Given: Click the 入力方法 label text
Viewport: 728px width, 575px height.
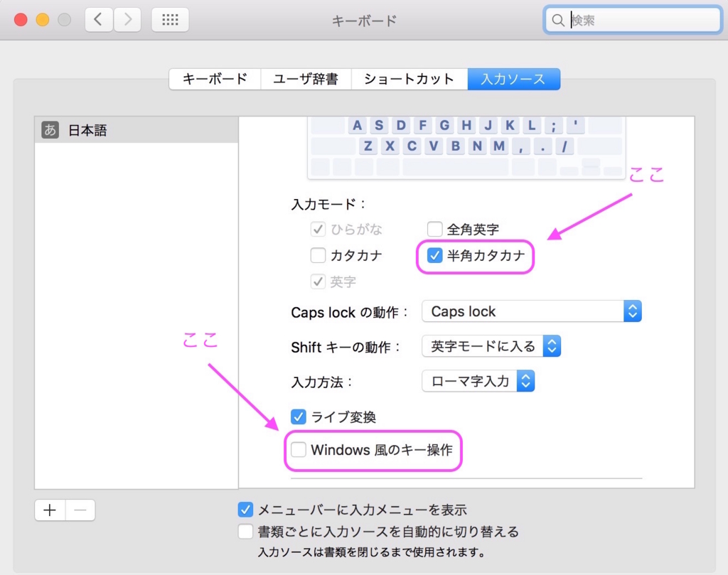Looking at the screenshot, I should point(322,382).
